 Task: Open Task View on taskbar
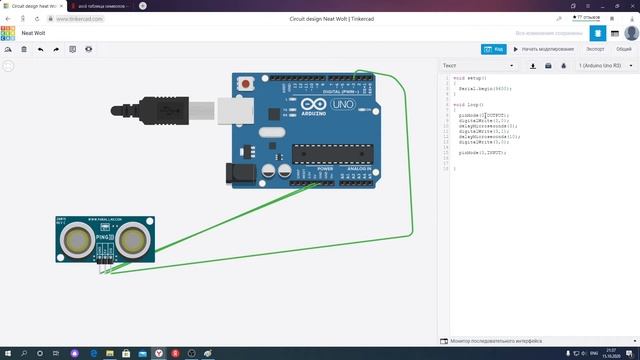pos(56,353)
